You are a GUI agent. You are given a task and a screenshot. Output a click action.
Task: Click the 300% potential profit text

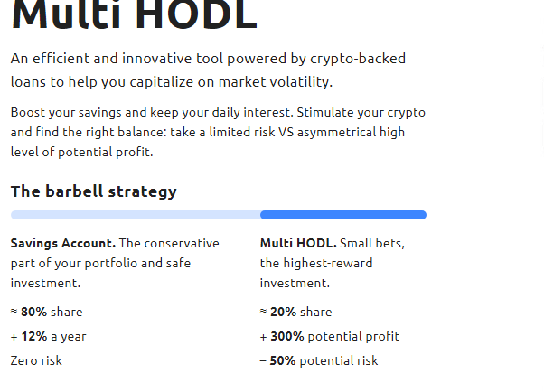[334, 336]
